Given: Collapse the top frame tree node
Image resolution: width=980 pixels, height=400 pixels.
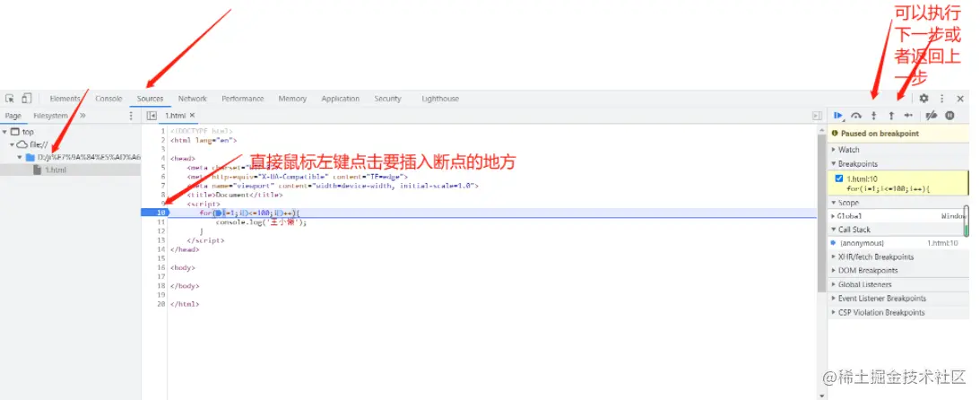Looking at the screenshot, I should tap(5, 132).
